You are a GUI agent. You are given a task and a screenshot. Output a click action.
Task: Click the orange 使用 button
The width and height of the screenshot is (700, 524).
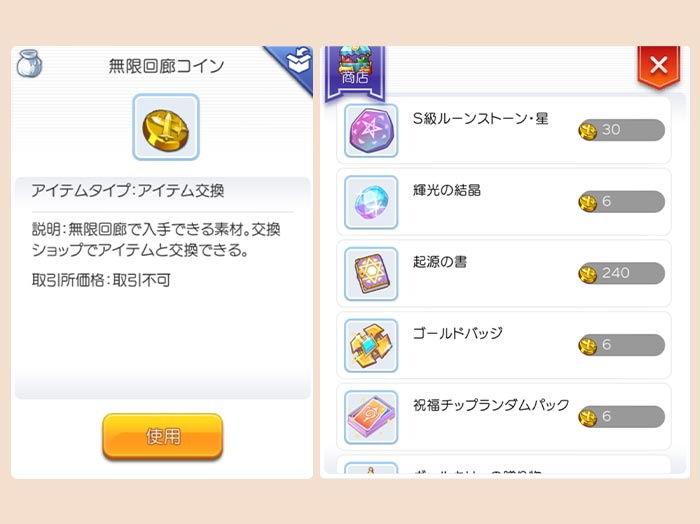point(162,436)
